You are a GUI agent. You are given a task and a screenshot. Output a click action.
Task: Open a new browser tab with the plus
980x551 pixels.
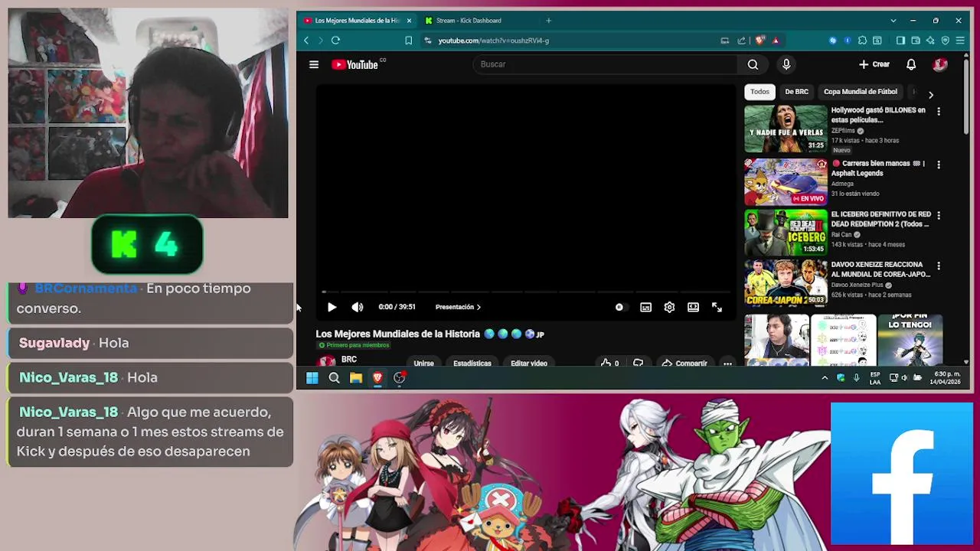point(548,21)
